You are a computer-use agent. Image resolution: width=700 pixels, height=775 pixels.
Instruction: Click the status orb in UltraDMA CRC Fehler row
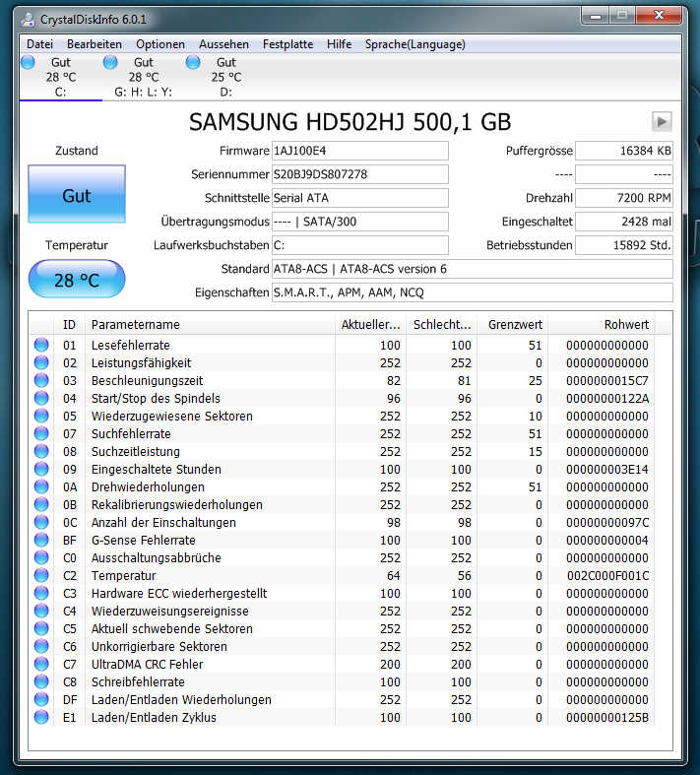(41, 665)
